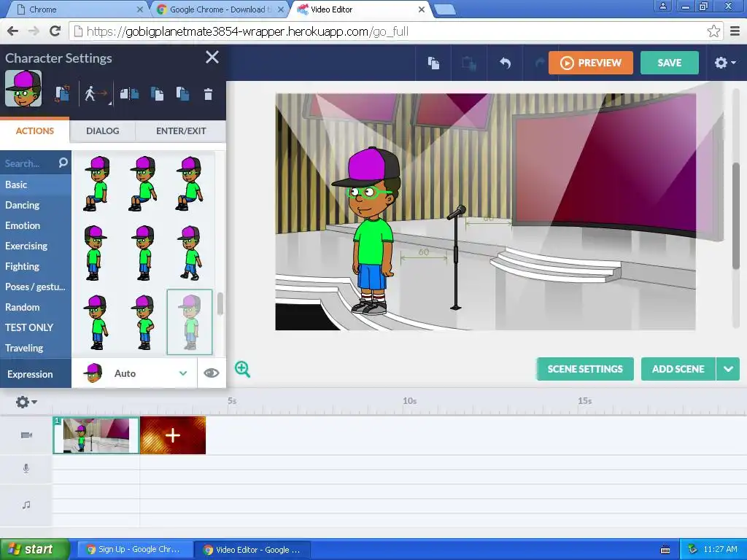Viewport: 747px width, 560px height.
Task: Click the character head avatar thumbnail
Action: click(x=23, y=88)
